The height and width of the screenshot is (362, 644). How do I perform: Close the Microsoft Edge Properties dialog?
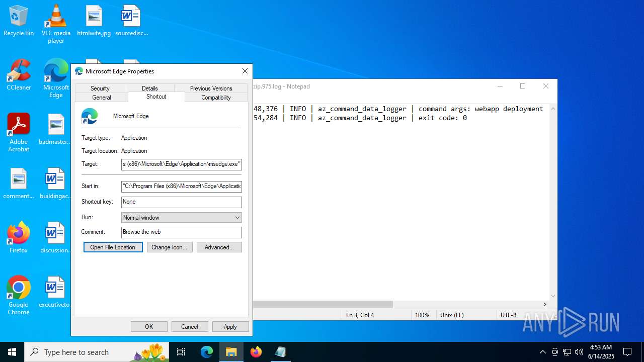[x=245, y=71]
